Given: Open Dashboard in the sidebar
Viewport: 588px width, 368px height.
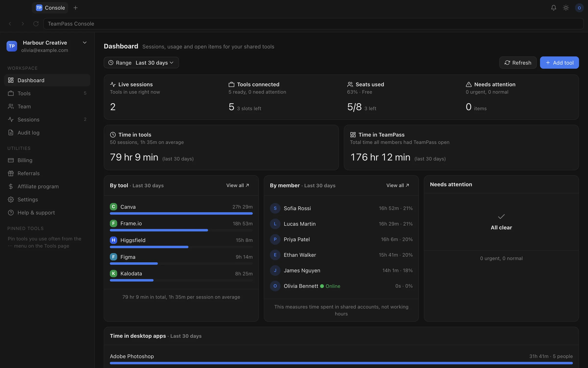Looking at the screenshot, I should [47, 80].
